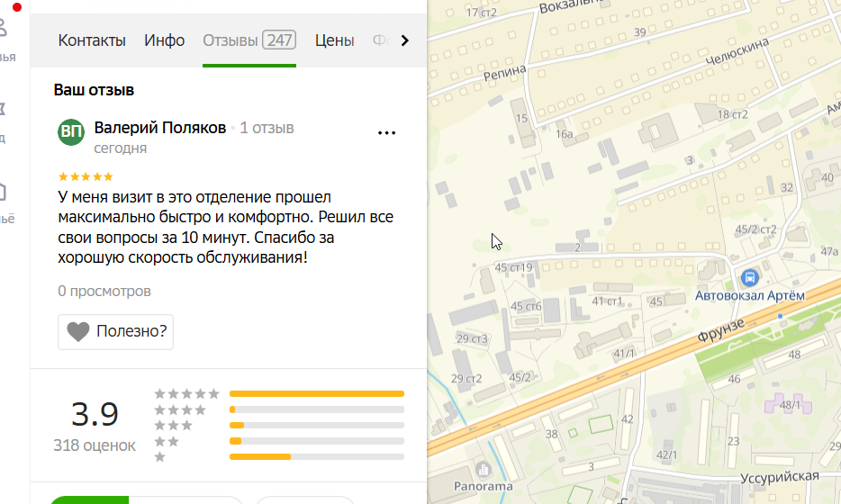Open Валерий Поляков profile name
This screenshot has width=841, height=504.
pyautogui.click(x=160, y=128)
